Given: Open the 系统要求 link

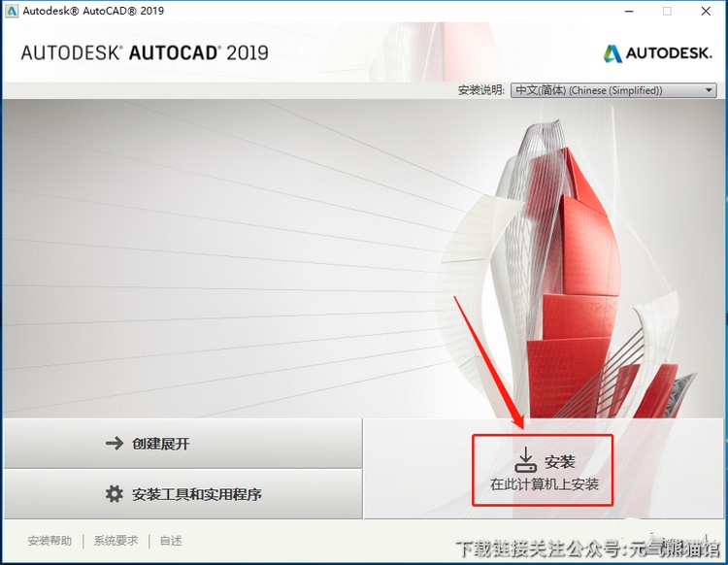Looking at the screenshot, I should pos(116,541).
